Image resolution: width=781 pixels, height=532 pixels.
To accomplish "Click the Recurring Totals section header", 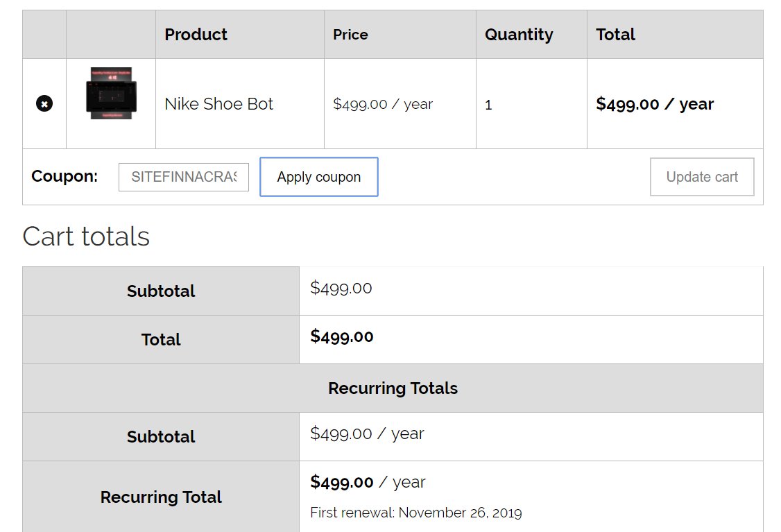I will pyautogui.click(x=393, y=388).
